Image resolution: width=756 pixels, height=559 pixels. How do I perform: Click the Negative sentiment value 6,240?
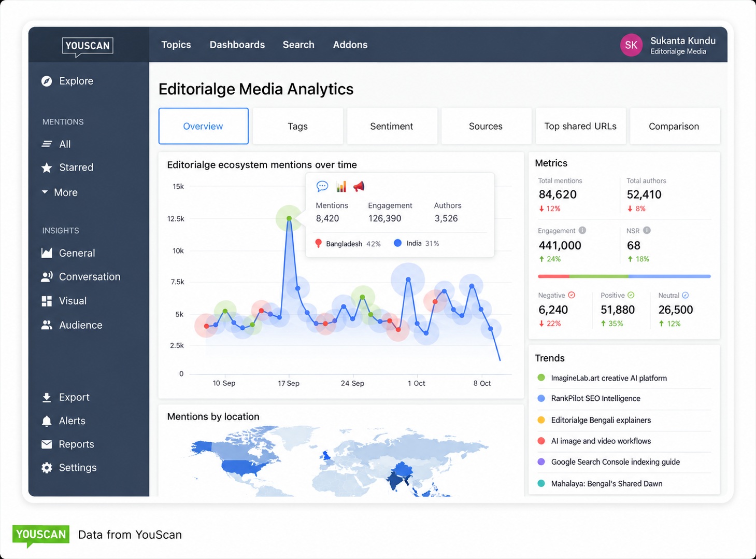553,310
